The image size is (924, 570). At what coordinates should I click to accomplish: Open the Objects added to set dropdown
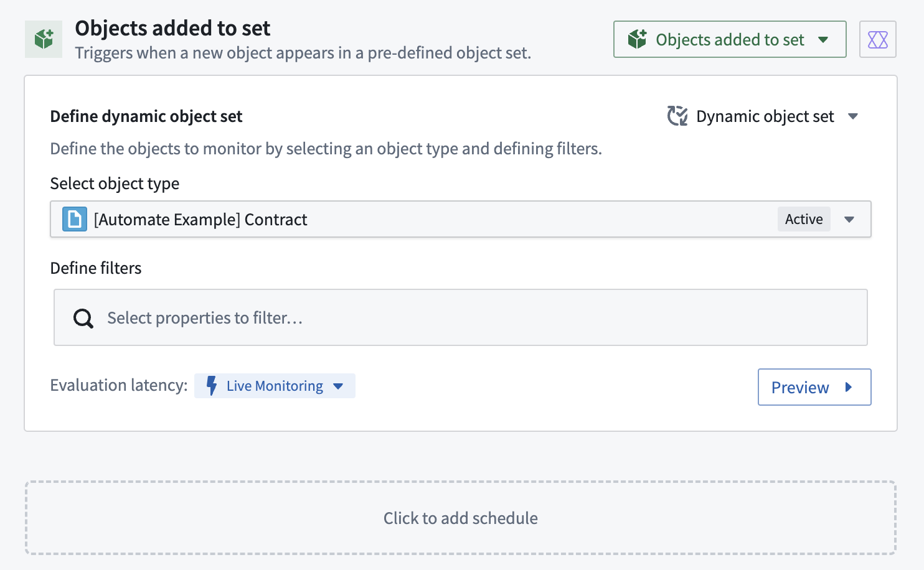coord(730,39)
